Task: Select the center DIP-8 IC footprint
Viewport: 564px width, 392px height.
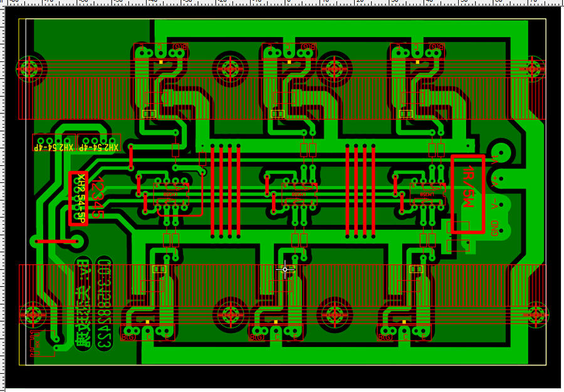Action: tap(299, 195)
